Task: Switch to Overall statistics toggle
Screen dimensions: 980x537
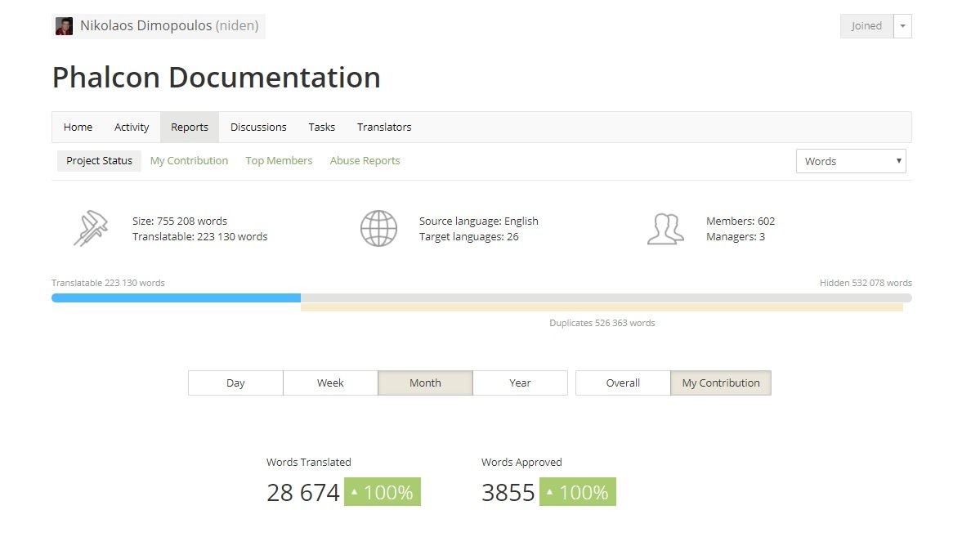Action: (623, 383)
